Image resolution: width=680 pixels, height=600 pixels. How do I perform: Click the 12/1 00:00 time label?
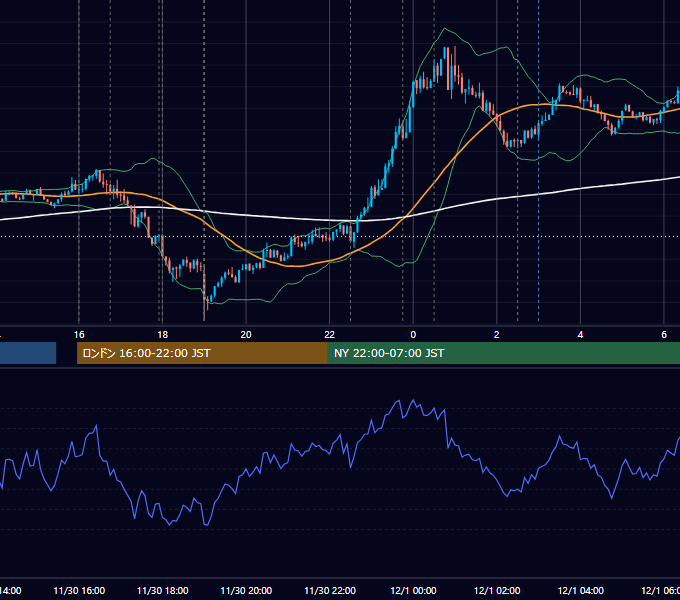pyautogui.click(x=413, y=590)
